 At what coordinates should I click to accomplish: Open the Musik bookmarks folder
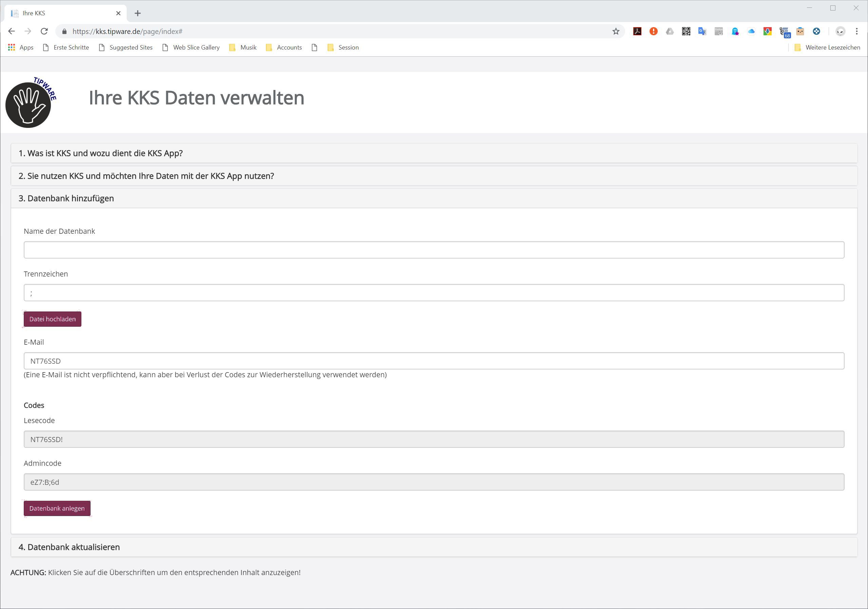[x=243, y=47]
